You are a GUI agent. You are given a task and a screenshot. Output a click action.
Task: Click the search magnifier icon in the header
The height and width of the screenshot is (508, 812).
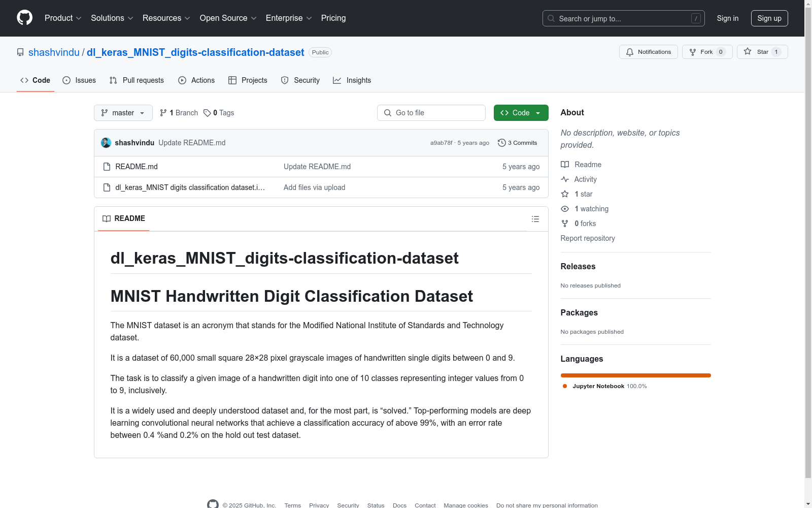551,18
